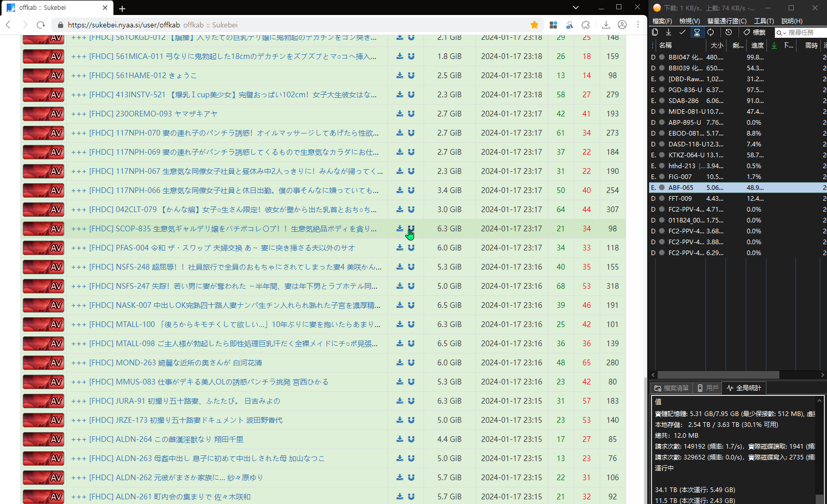This screenshot has width=827, height=504.
Task: Toggle the circular arrows active-tasks filter
Action: 711,32
